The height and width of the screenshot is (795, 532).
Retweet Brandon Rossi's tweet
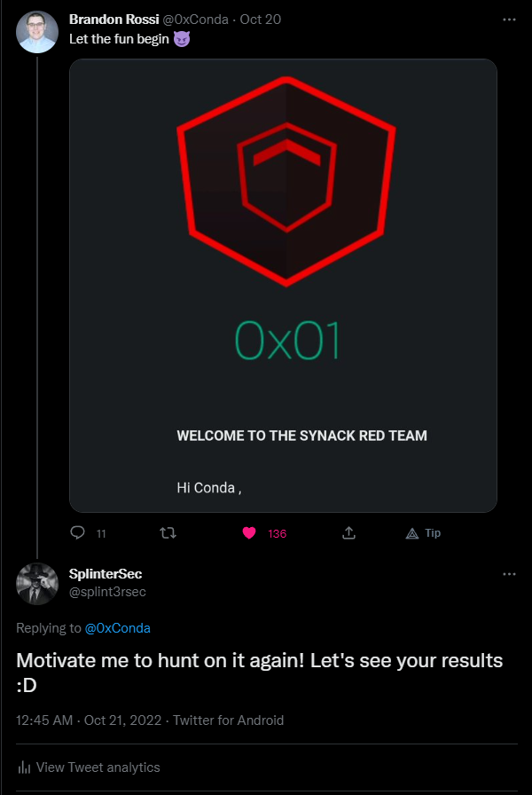pos(167,533)
